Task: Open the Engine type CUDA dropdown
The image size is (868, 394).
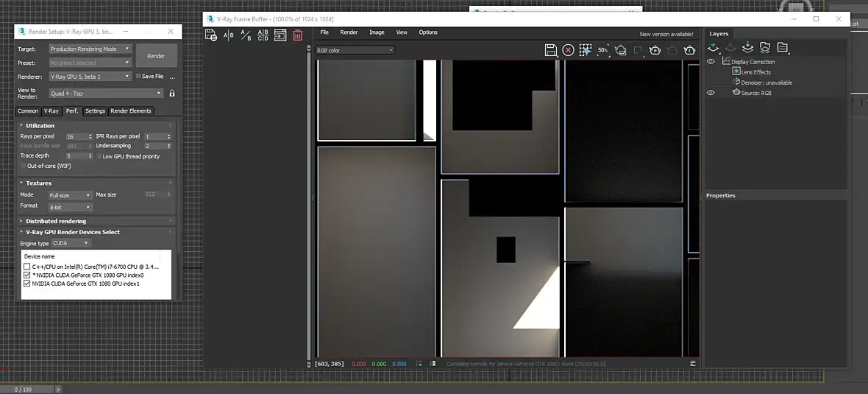Action: (x=71, y=243)
